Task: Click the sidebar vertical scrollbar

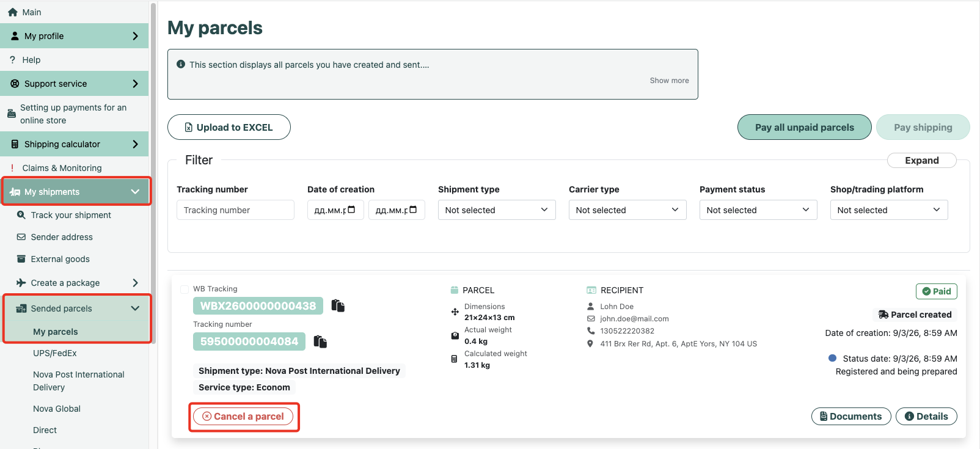Action: click(x=153, y=174)
